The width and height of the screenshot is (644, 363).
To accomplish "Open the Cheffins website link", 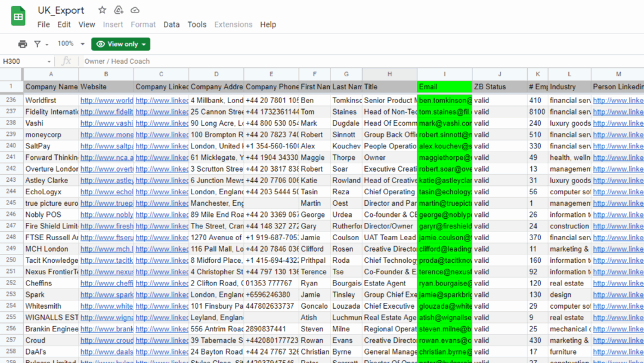I will click(107, 283).
